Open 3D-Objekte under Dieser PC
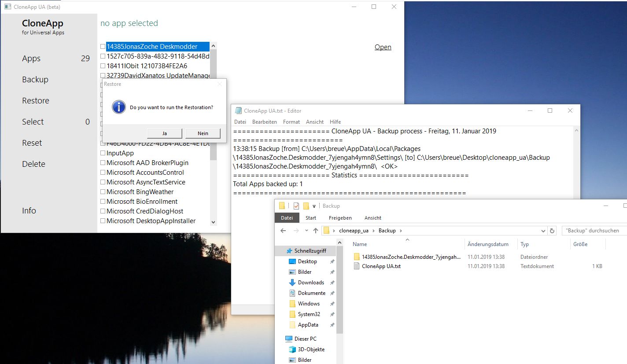This screenshot has width=627, height=364. point(311,349)
